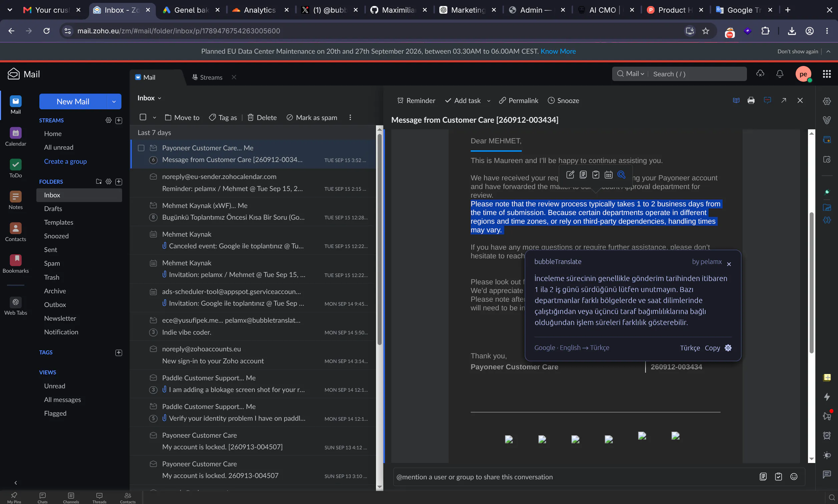Open select-all options dropdown arrow
The width and height of the screenshot is (838, 504).
tap(154, 118)
